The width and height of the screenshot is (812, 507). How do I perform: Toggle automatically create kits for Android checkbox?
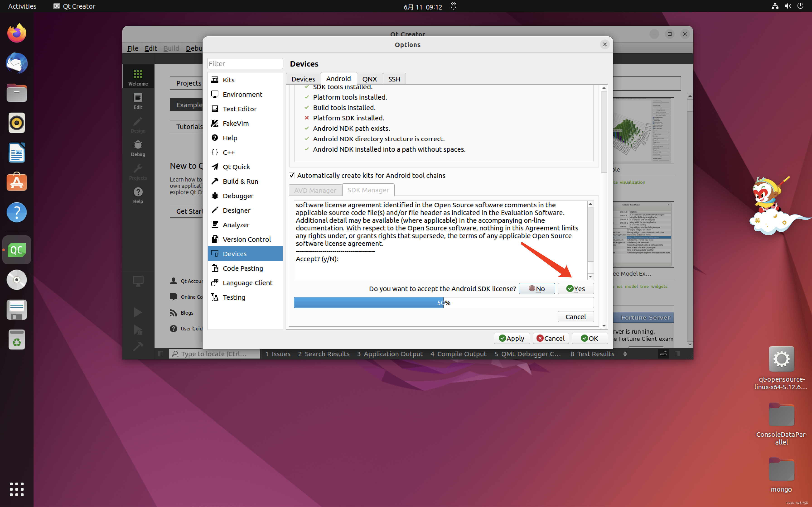point(292,175)
